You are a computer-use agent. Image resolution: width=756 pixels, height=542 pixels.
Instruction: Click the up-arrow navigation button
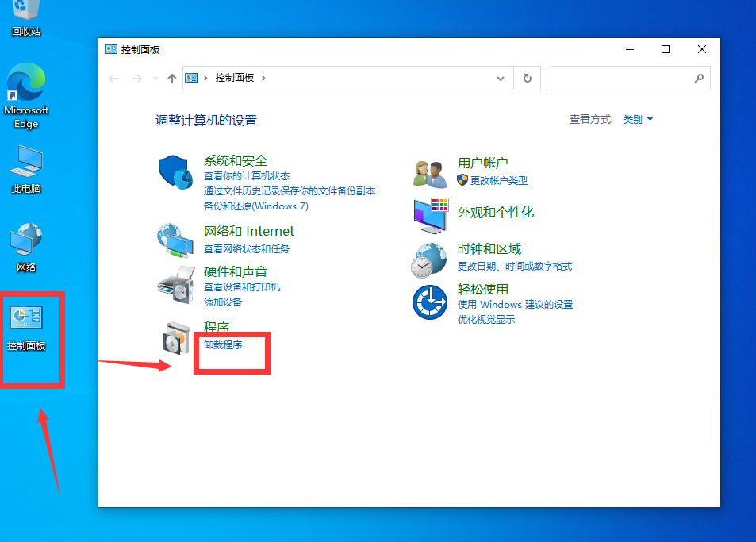pyautogui.click(x=171, y=78)
